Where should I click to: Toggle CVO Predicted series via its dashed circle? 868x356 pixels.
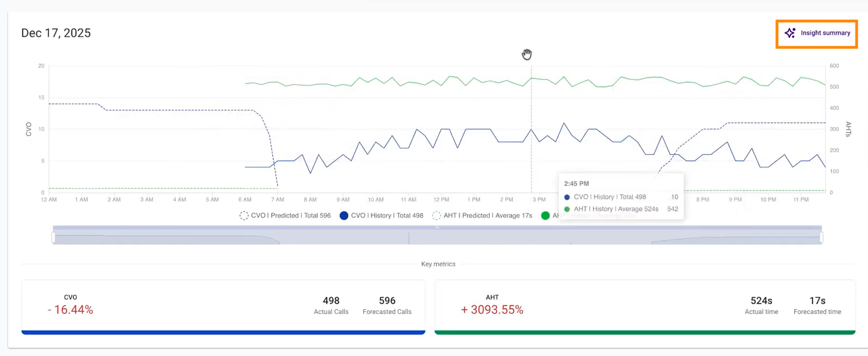244,216
